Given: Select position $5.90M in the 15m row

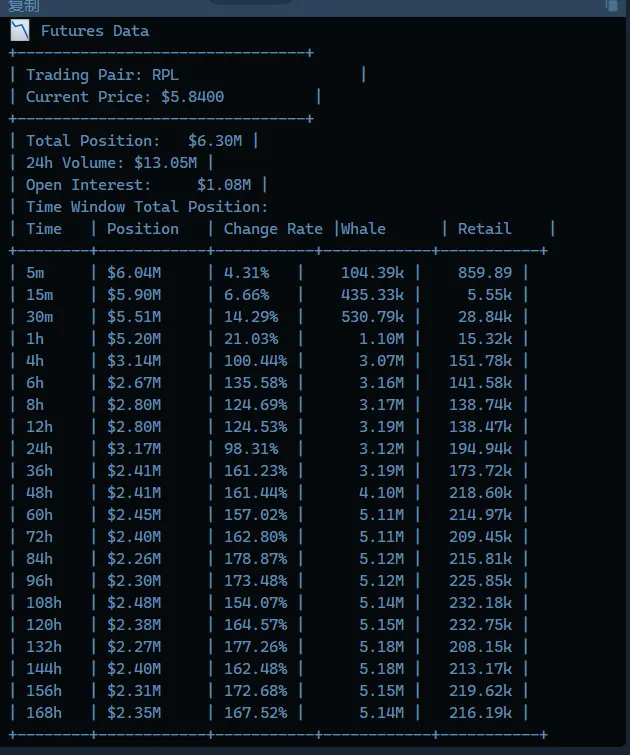Looking at the screenshot, I should tap(134, 295).
